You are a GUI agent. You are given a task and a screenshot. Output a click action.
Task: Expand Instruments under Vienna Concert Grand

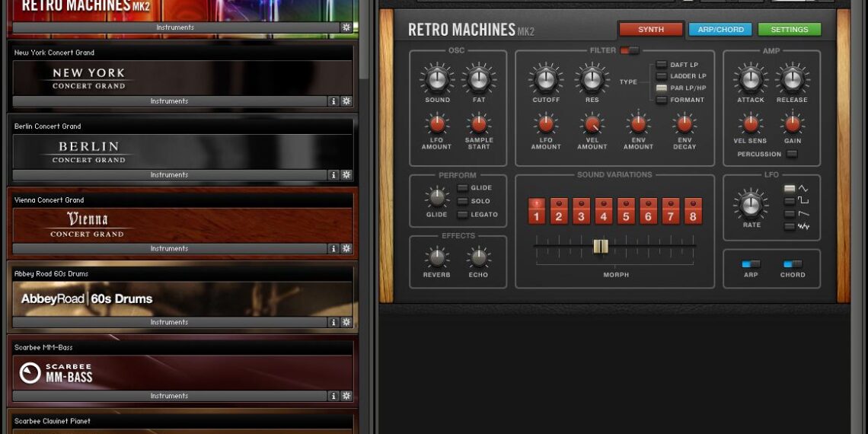[x=169, y=248]
